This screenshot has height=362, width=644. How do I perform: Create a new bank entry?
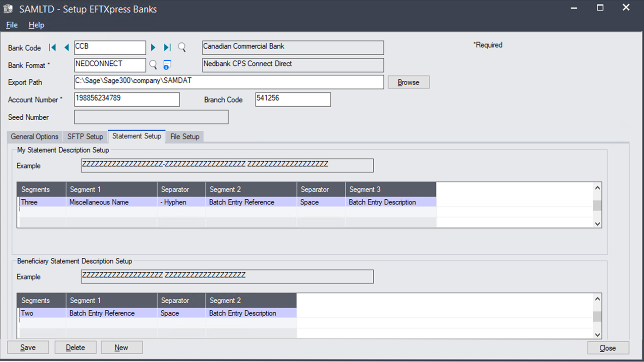coord(121,348)
